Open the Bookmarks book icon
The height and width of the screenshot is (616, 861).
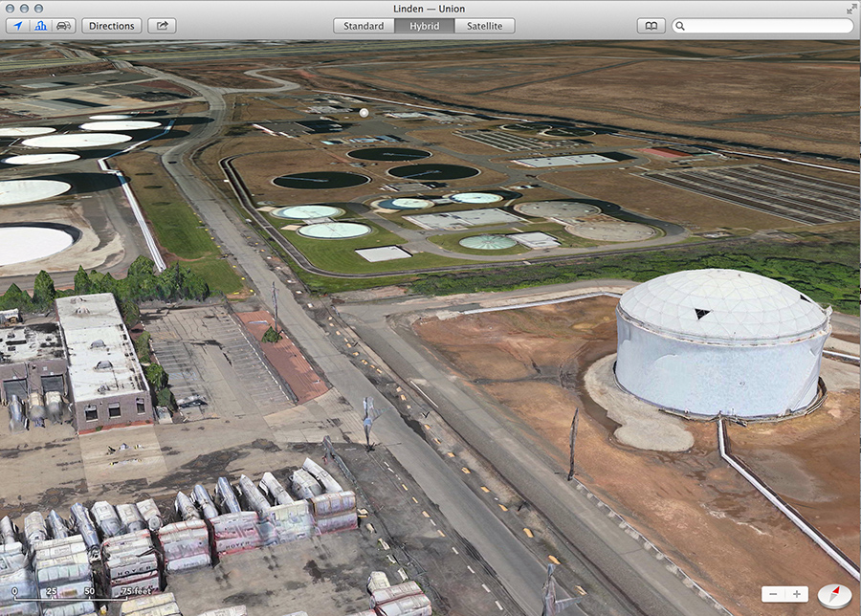click(x=651, y=26)
